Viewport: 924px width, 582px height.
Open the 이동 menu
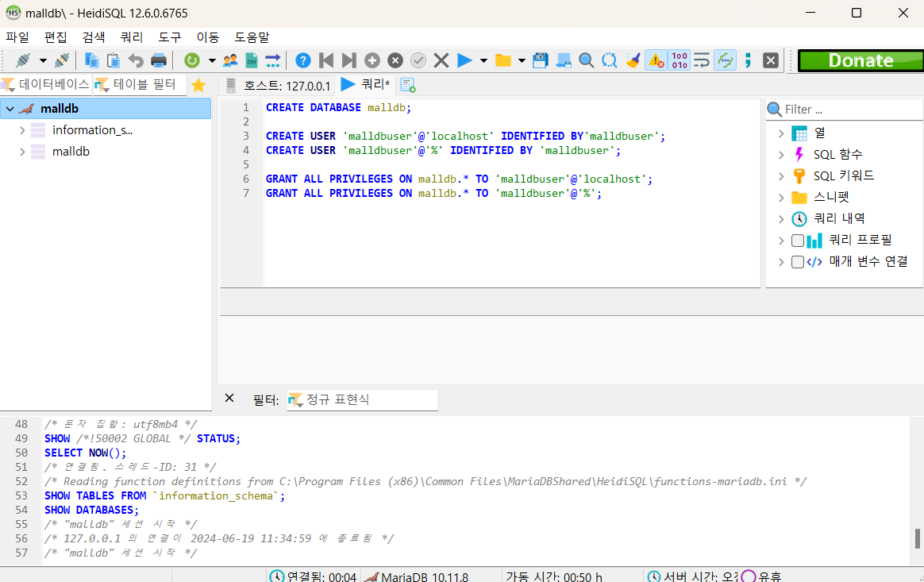click(207, 37)
